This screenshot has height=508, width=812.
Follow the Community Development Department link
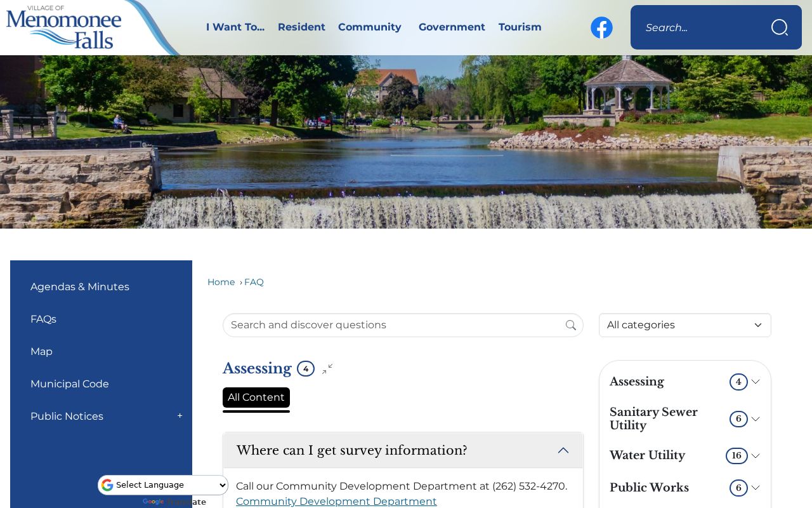pos(336,502)
